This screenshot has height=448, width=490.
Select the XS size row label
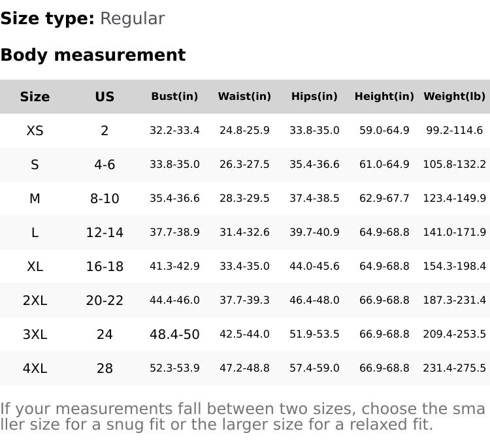[x=35, y=131]
